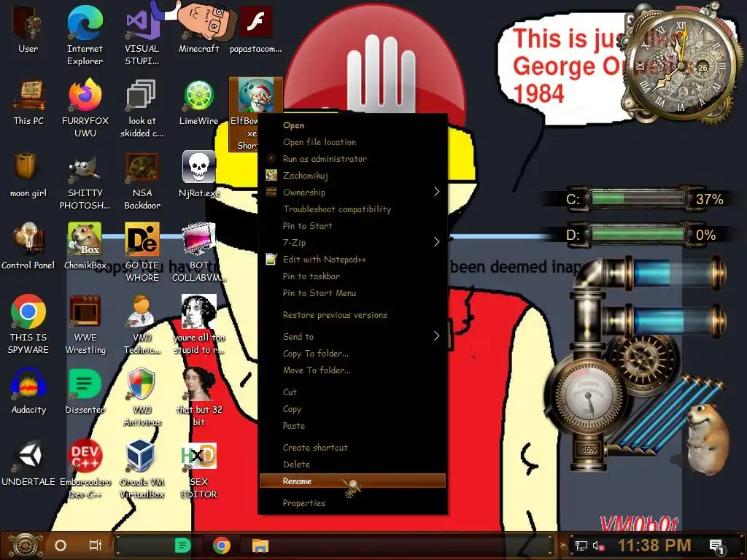Viewport: 747px width, 560px height.
Task: Open the User desktop icon
Action: click(x=28, y=29)
